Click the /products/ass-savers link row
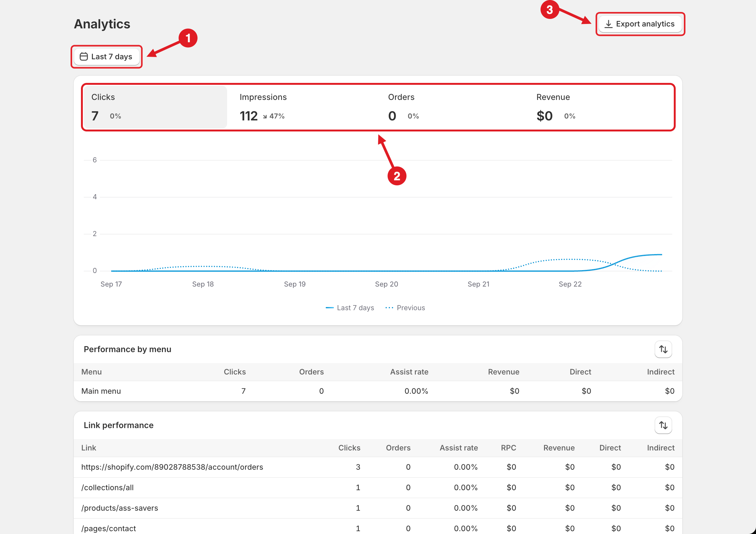The height and width of the screenshot is (534, 756). click(378, 508)
